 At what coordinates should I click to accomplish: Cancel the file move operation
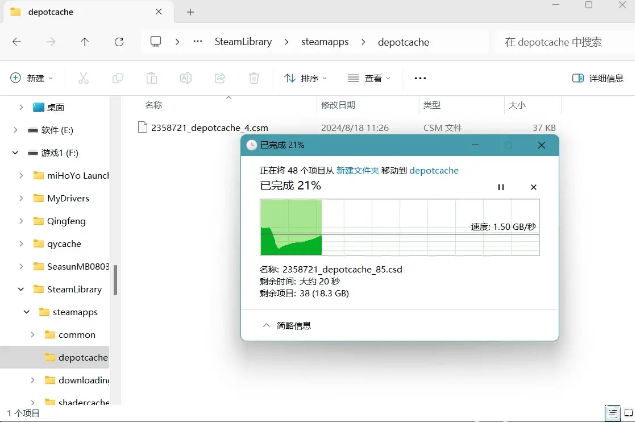pos(533,187)
